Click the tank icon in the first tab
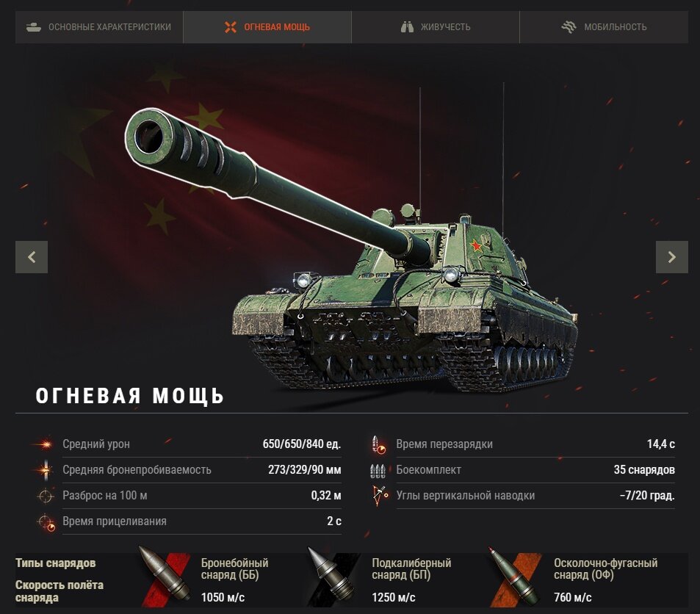The height and width of the screenshot is (614, 700). tap(34, 27)
